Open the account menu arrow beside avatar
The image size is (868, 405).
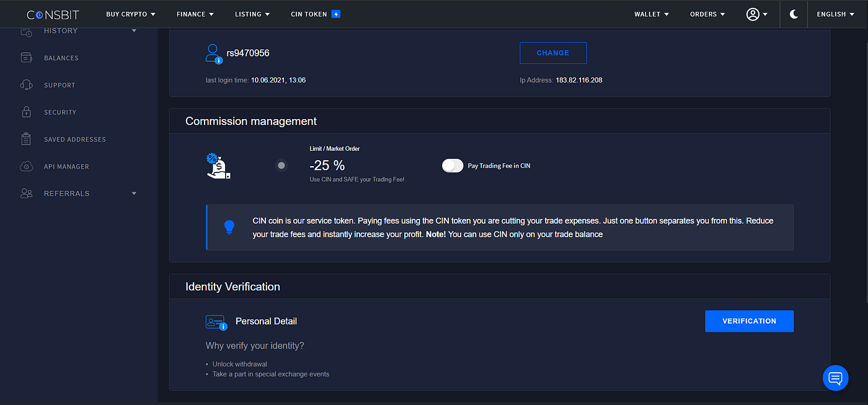pos(765,14)
